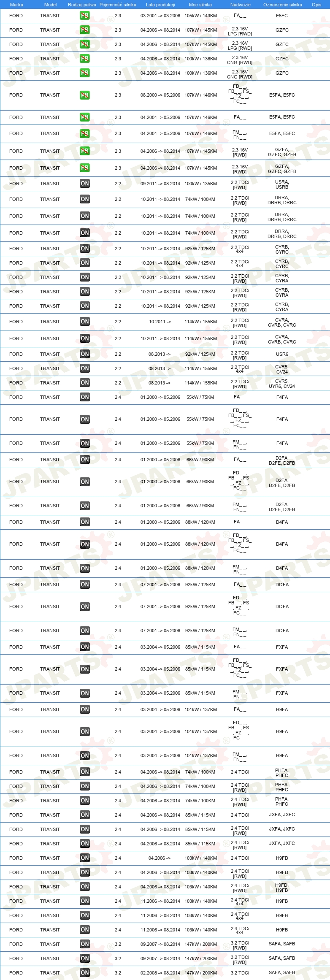
Task: Click the ON icon in the DOFA FA_ _ row
Action: tap(85, 585)
